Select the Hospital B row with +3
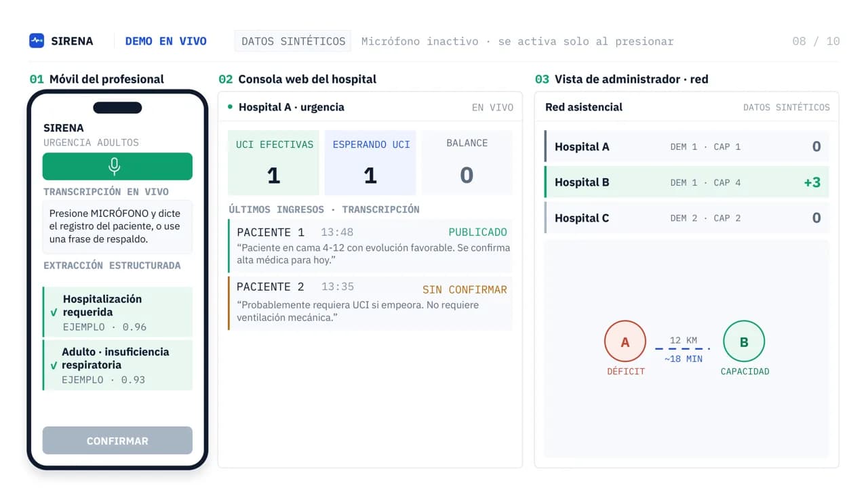This screenshot has height=488, width=868. [686, 182]
